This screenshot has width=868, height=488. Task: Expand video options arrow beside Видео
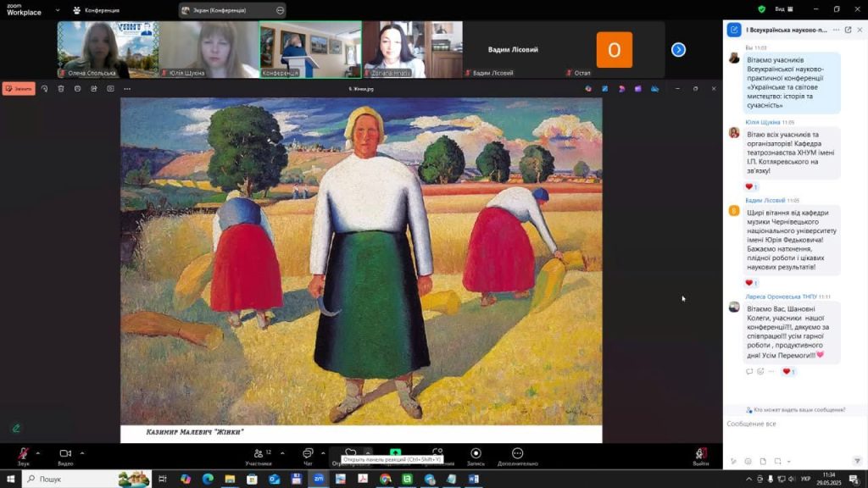tap(82, 453)
